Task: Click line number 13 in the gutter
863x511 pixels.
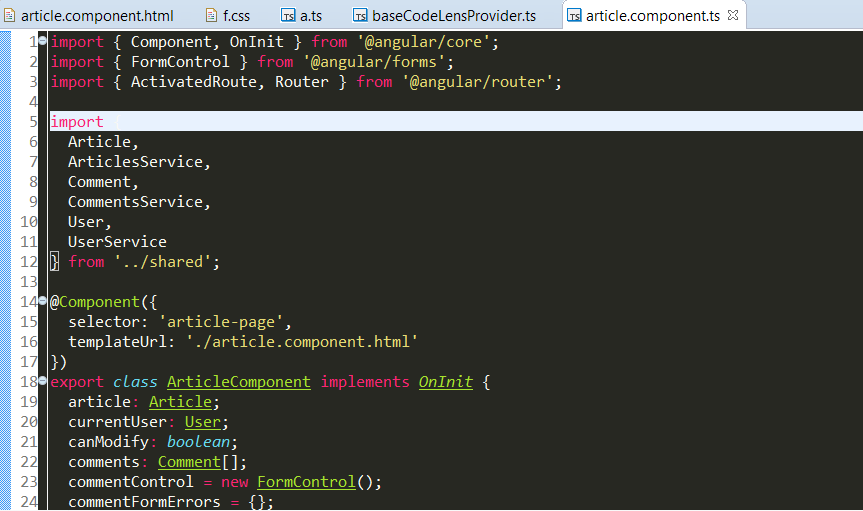Action: [x=29, y=282]
